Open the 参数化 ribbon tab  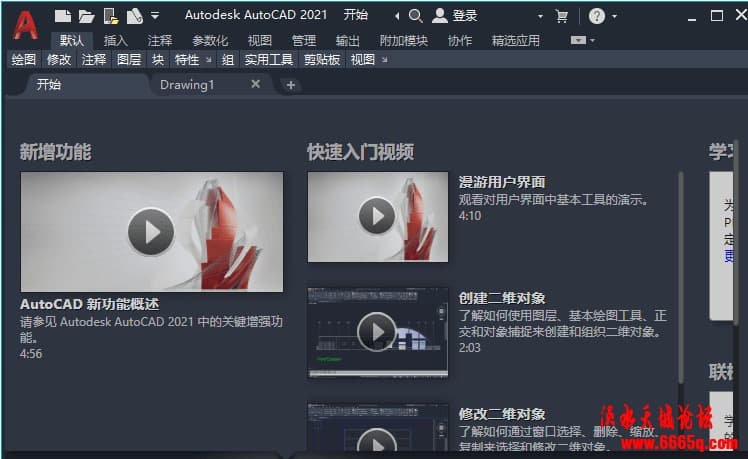210,41
